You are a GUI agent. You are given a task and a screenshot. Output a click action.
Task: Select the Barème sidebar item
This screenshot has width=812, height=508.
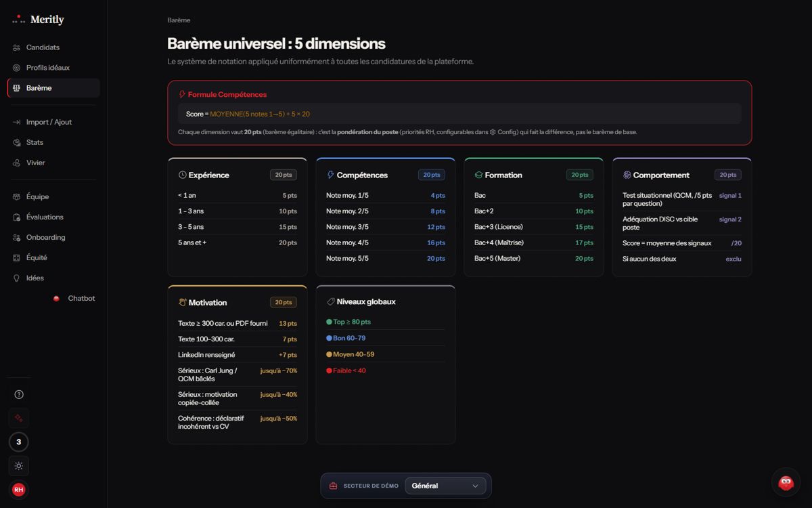(53, 88)
